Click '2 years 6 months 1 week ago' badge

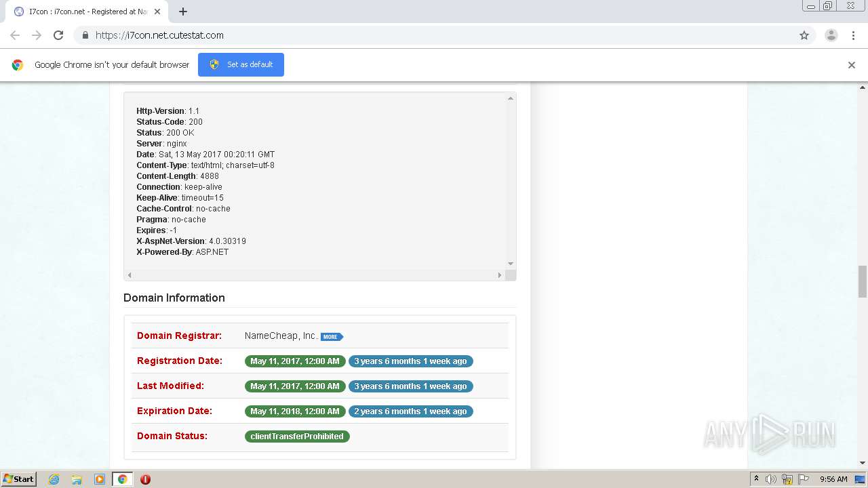[x=411, y=411]
